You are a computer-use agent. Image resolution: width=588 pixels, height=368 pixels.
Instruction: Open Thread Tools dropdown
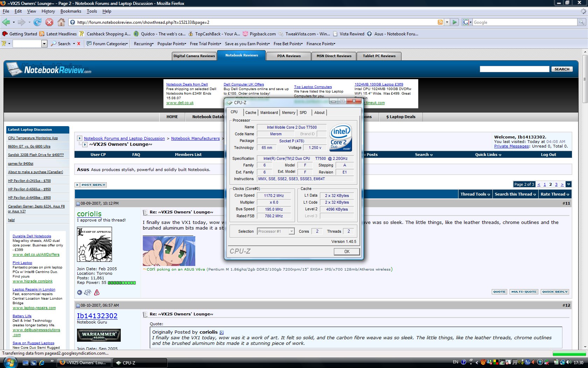[x=475, y=194]
